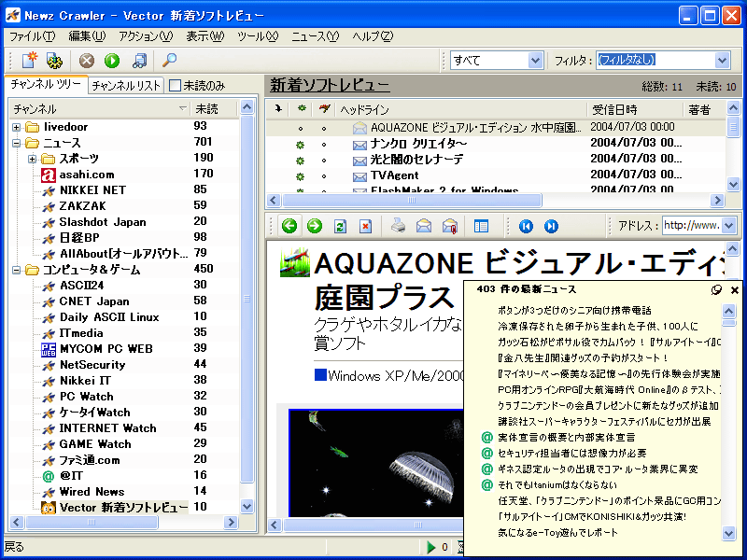Open 光と闇のセレナーデ headline
Image resolution: width=747 pixels, height=560 pixels.
click(x=416, y=159)
